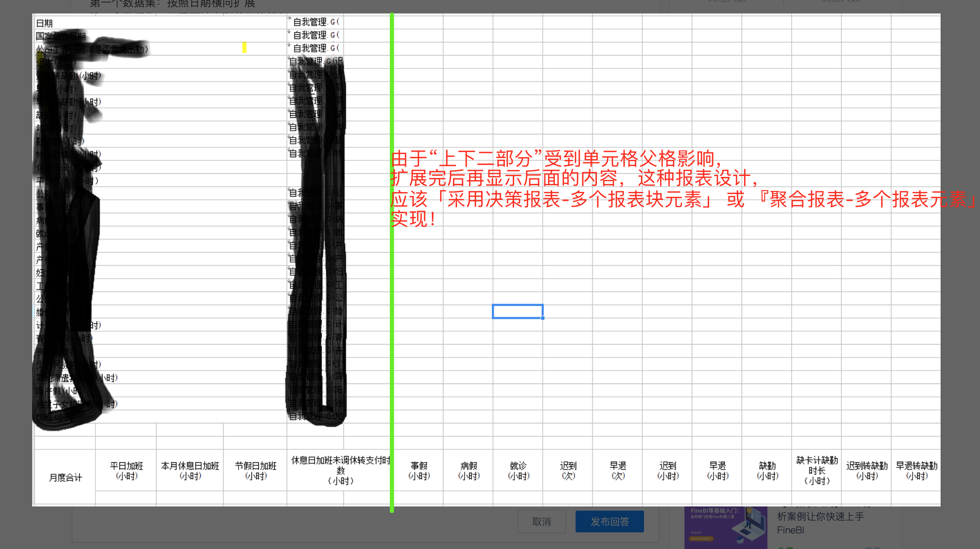
Task: Click the 休息日加班未调休转支付时数 header cell
Action: coord(340,471)
